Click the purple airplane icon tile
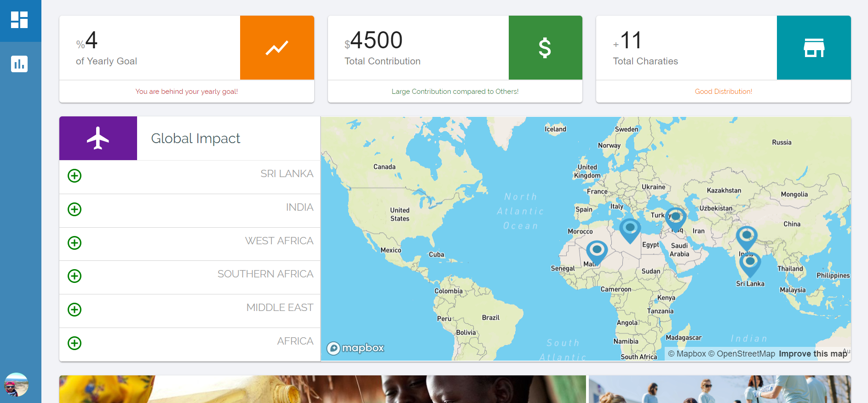 coord(98,138)
